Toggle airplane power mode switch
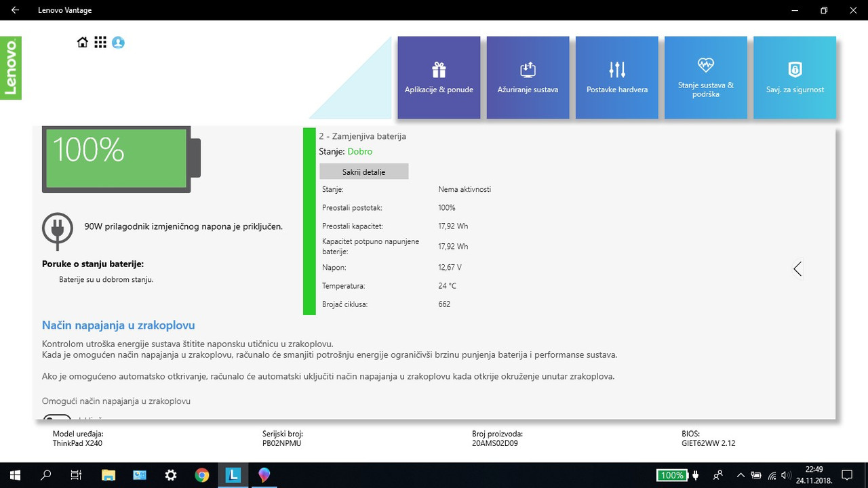The width and height of the screenshot is (868, 488). 57,418
